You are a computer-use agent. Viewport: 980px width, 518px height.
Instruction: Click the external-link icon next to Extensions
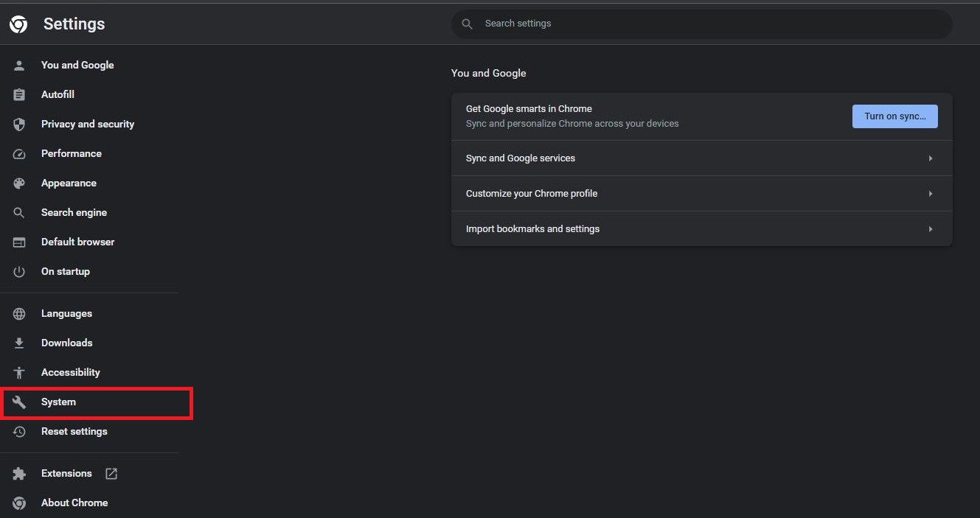point(111,473)
